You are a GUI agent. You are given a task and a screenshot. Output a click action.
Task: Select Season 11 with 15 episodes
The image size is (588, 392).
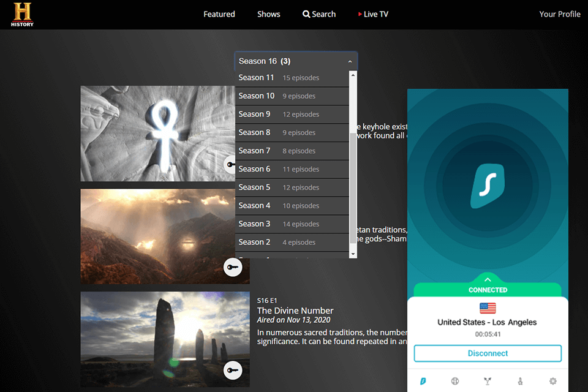292,78
